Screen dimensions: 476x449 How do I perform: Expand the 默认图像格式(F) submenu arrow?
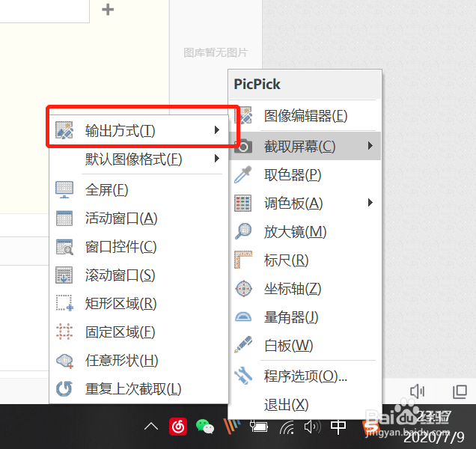[216, 158]
